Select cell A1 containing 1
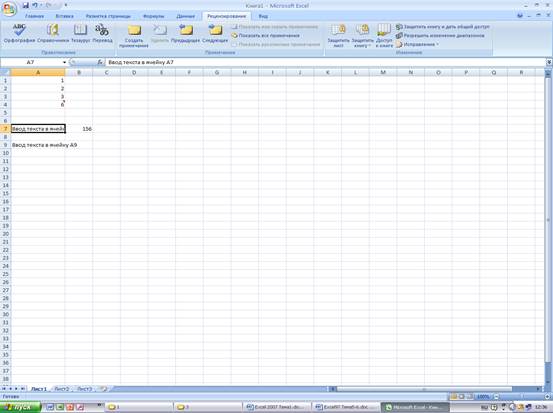The height and width of the screenshot is (413, 553). 38,80
